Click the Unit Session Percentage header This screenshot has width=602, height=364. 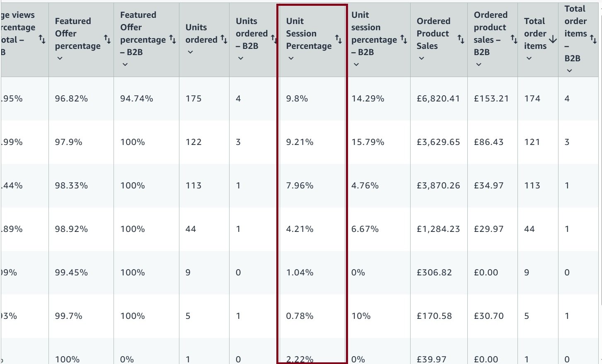point(309,34)
